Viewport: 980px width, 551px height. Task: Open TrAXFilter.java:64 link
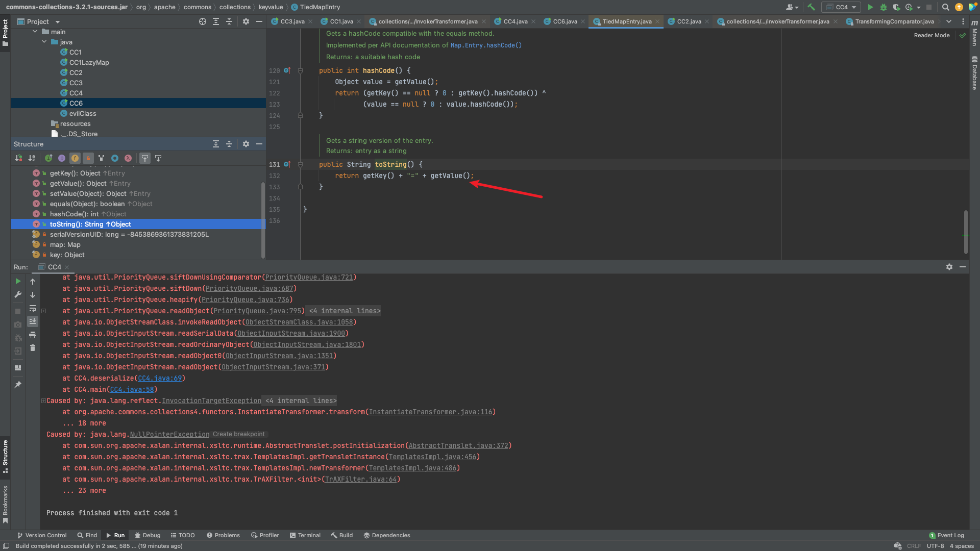point(360,479)
